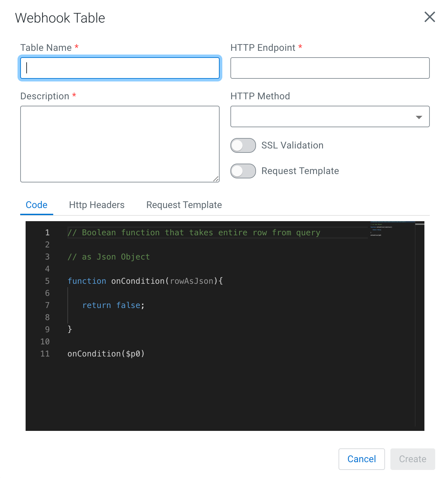Click into the Description text area

click(x=120, y=144)
